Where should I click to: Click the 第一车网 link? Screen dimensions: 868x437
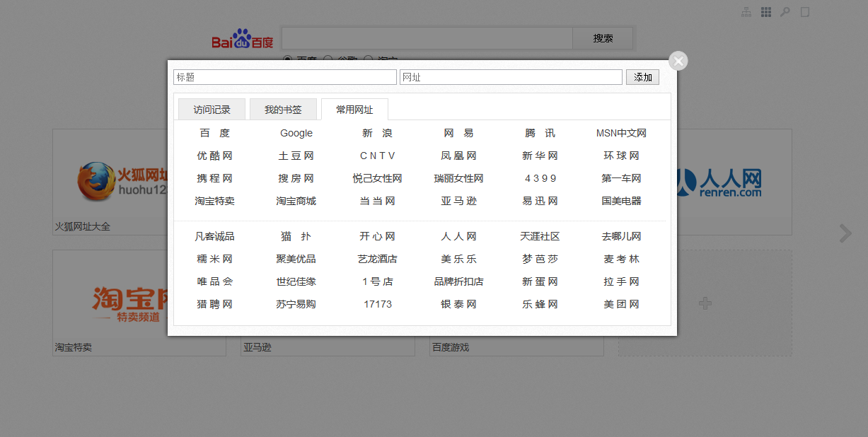tap(622, 178)
